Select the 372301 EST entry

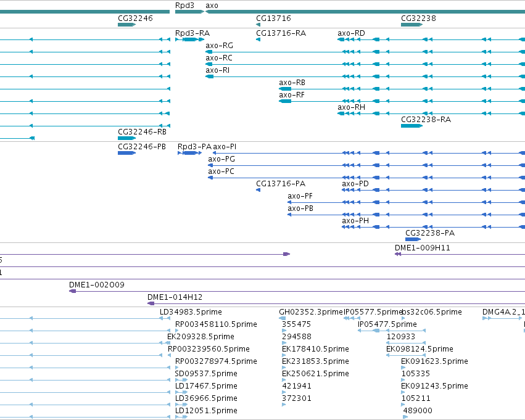pyautogui.click(x=297, y=398)
